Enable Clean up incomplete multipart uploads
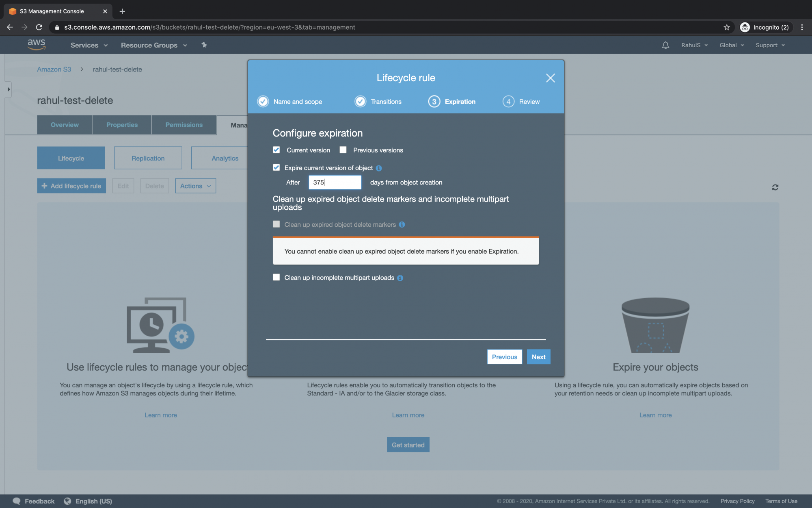The width and height of the screenshot is (812, 508). 276,277
